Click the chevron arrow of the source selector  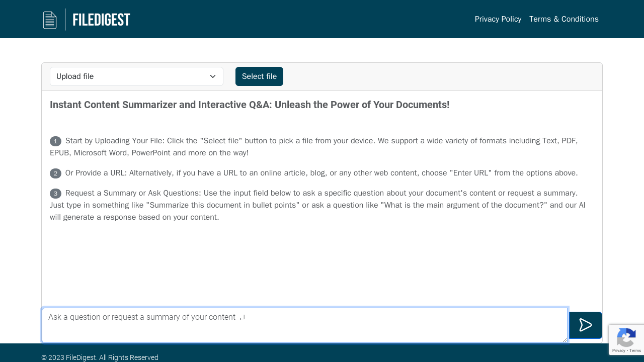tap(213, 76)
